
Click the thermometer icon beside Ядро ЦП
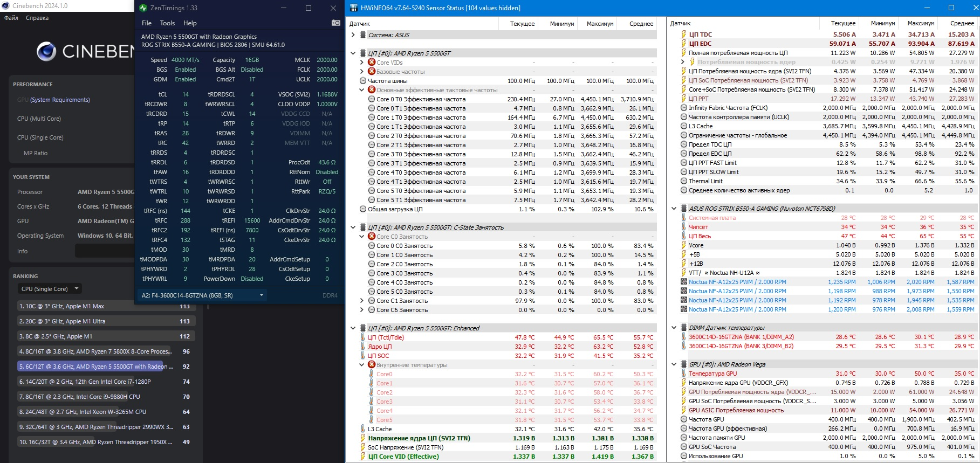click(363, 347)
